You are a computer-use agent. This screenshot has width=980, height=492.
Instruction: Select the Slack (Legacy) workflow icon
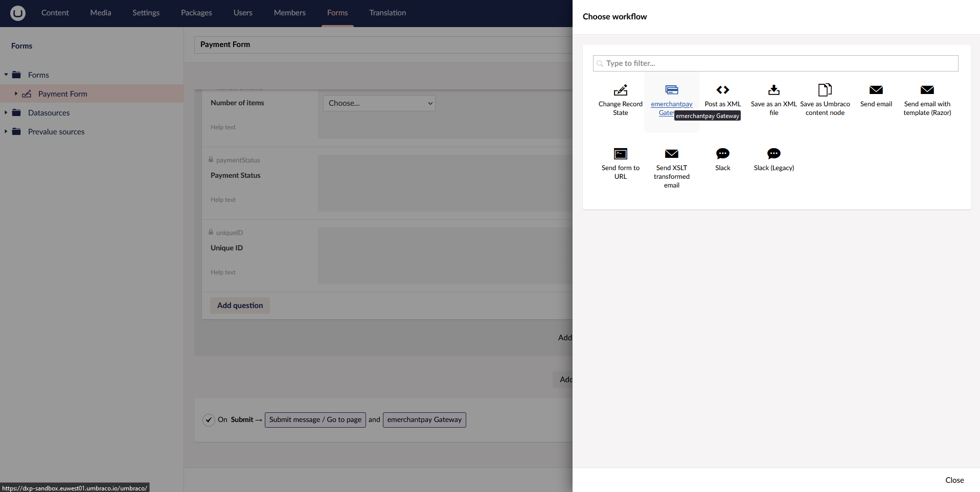point(773,154)
